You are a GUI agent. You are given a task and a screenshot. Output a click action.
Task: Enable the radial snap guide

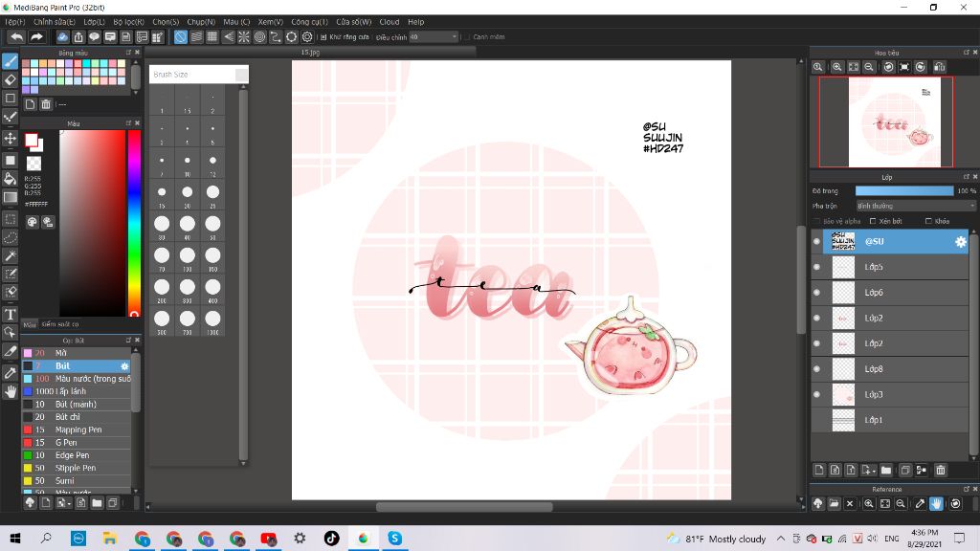click(244, 37)
